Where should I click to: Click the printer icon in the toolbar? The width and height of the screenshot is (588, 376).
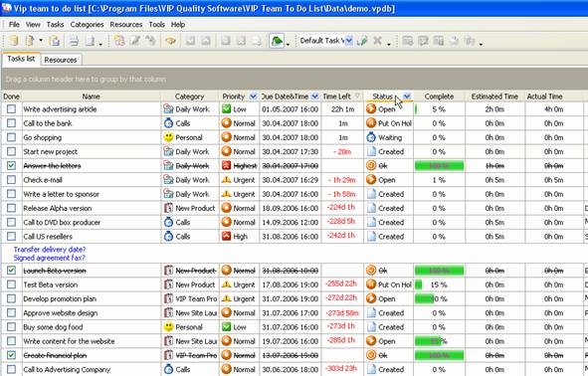point(74,41)
